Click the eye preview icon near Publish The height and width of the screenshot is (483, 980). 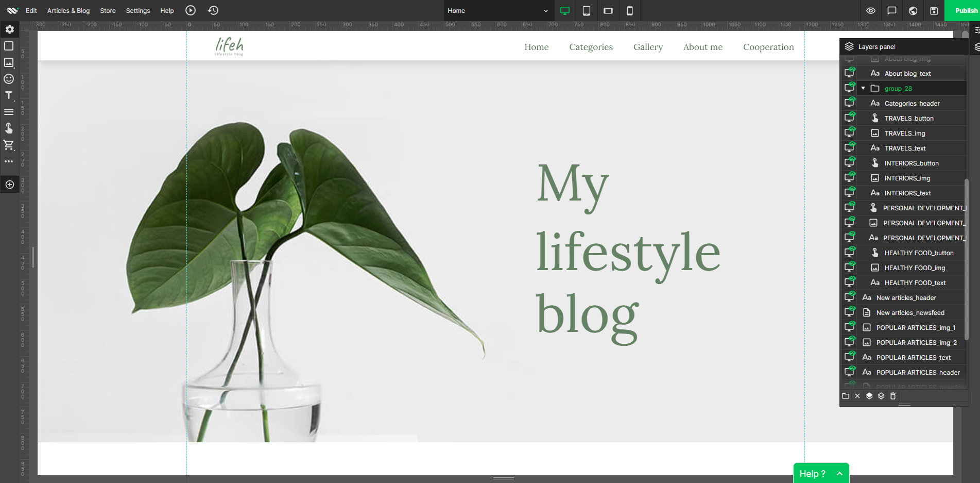pyautogui.click(x=870, y=10)
